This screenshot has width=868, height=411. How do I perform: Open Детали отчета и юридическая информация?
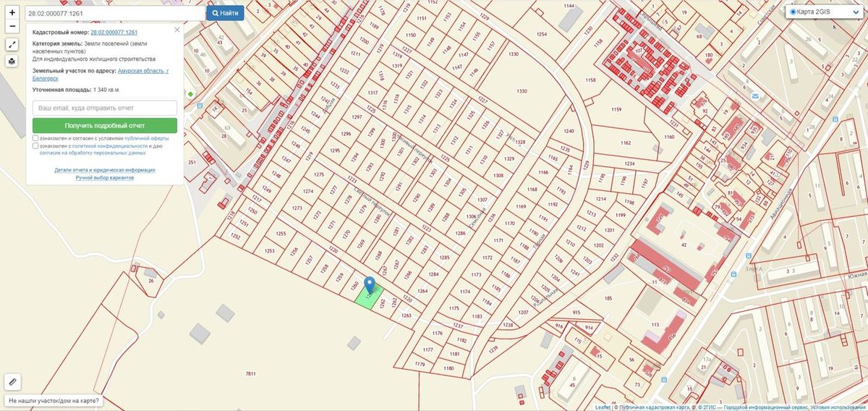click(105, 170)
